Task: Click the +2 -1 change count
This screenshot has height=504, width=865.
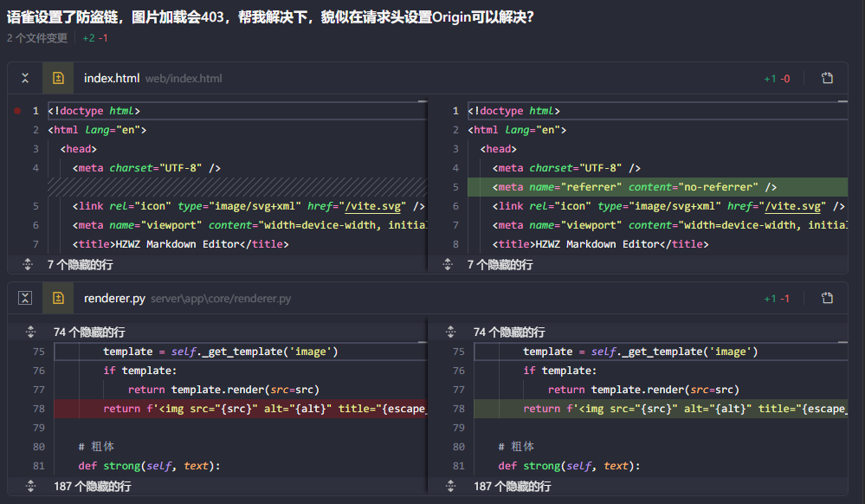Action: coord(95,38)
